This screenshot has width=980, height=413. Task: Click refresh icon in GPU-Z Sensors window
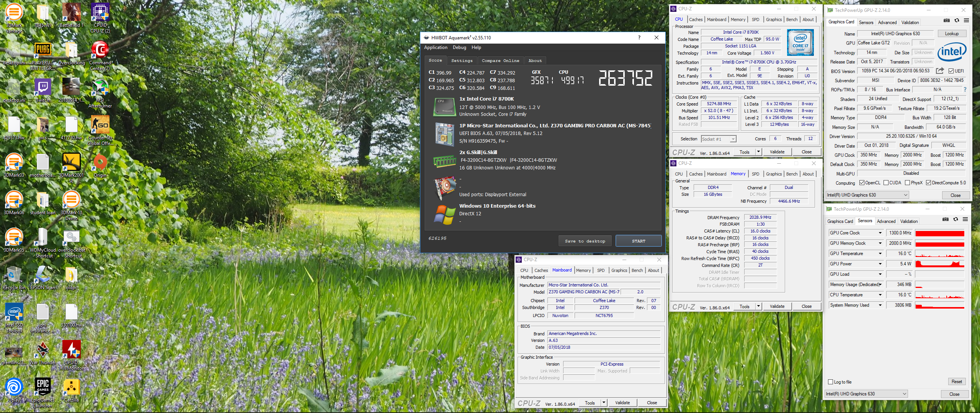(955, 219)
